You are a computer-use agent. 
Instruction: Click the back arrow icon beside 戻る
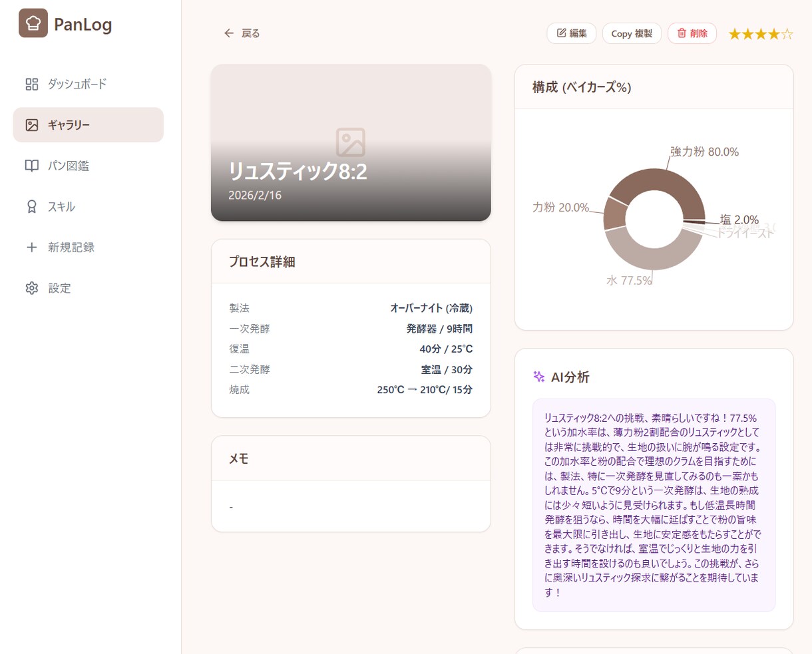[229, 33]
